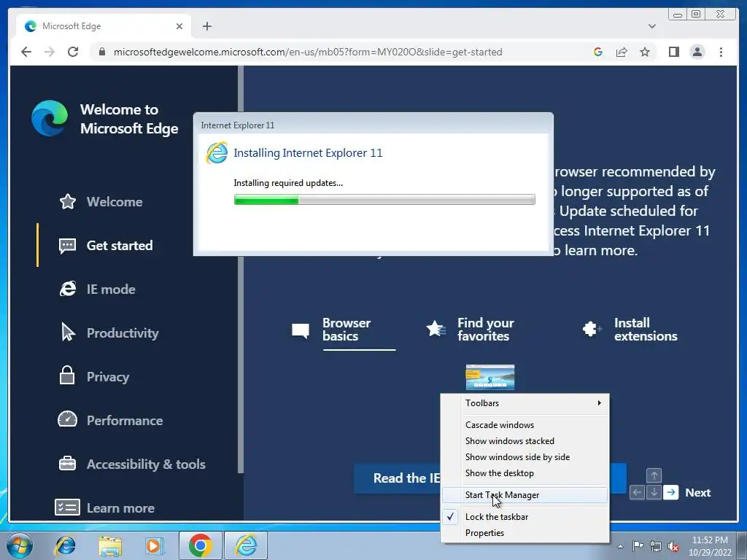Choose Show the desktop
The height and width of the screenshot is (560, 747).
pos(525,473)
